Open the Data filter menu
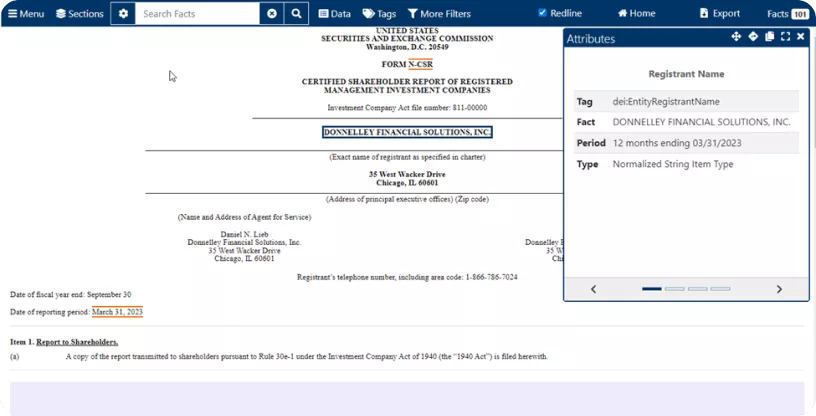The height and width of the screenshot is (416, 816). pyautogui.click(x=335, y=14)
